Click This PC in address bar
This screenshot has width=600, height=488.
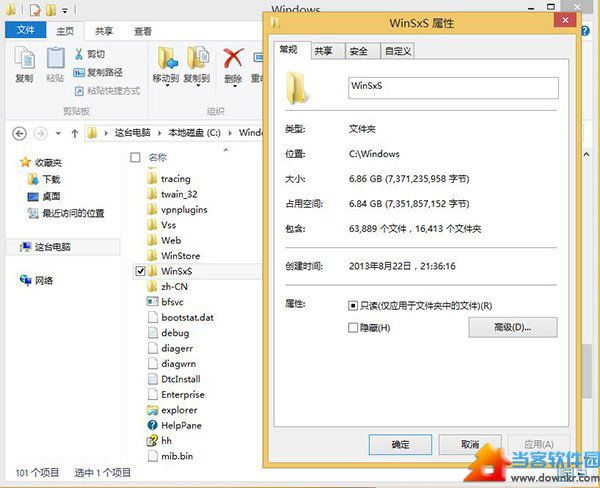tap(132, 133)
